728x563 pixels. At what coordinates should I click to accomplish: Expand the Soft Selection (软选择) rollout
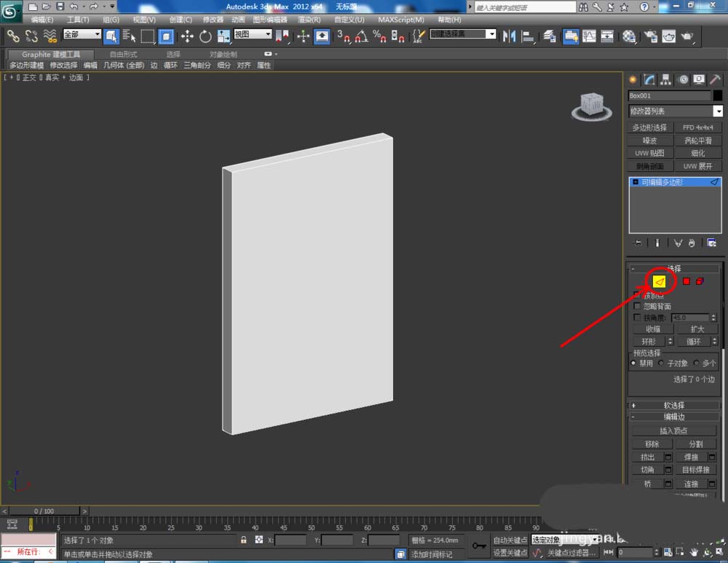[x=673, y=406]
